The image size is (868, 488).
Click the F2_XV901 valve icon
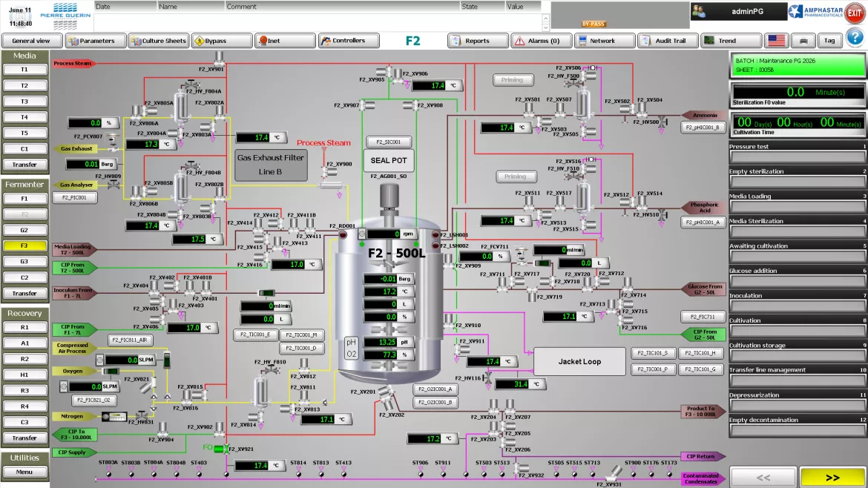[219, 58]
